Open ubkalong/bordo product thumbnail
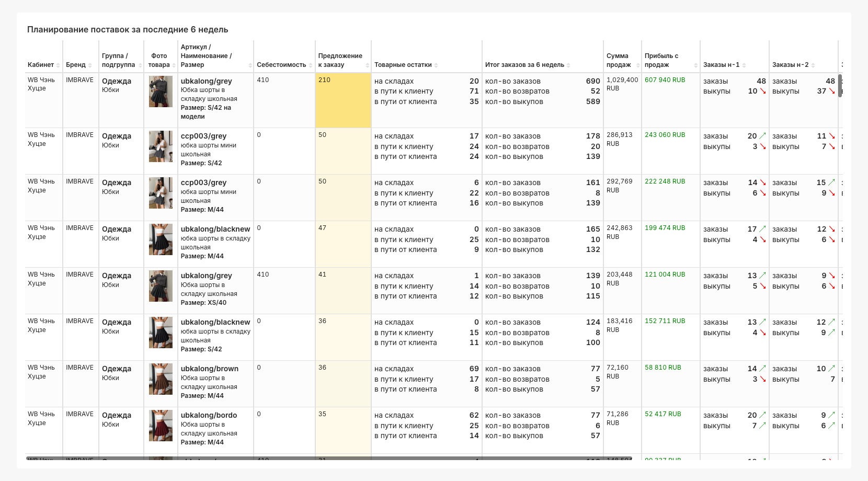Viewport: 868px width, 481px height. point(161,426)
